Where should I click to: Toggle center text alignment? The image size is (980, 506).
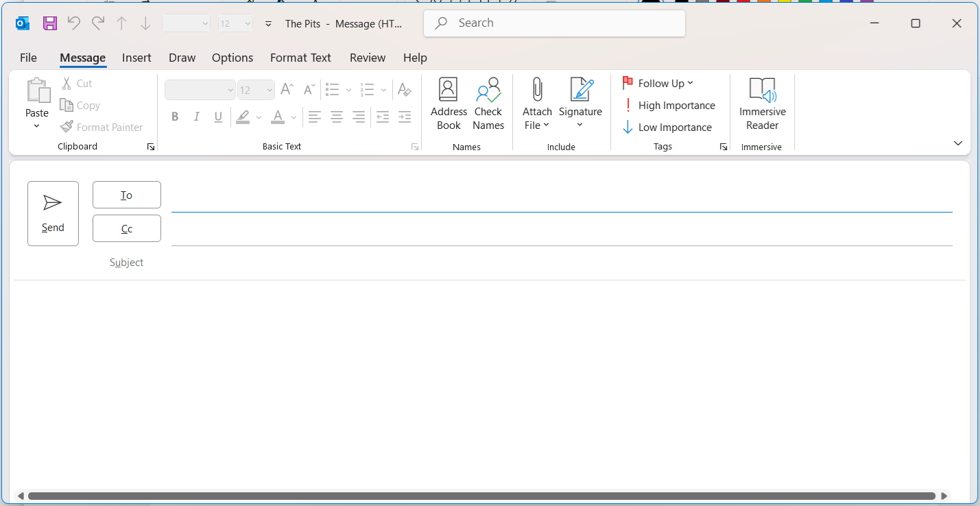tap(337, 117)
